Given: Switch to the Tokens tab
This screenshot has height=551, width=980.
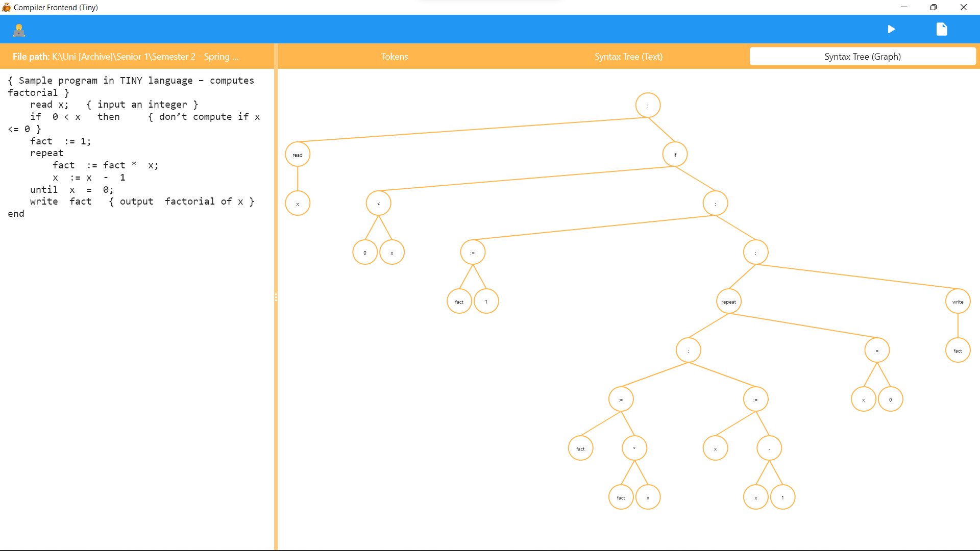Looking at the screenshot, I should point(395,57).
